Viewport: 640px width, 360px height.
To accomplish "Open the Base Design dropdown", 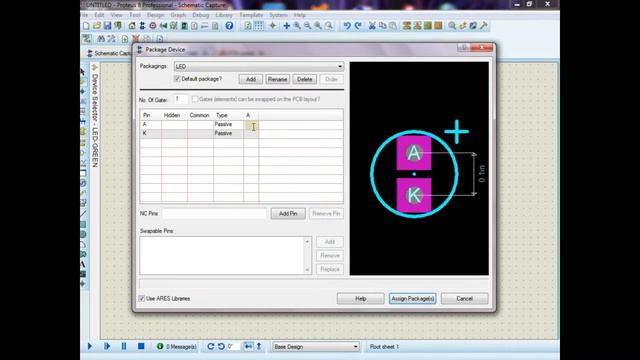I will click(x=316, y=347).
